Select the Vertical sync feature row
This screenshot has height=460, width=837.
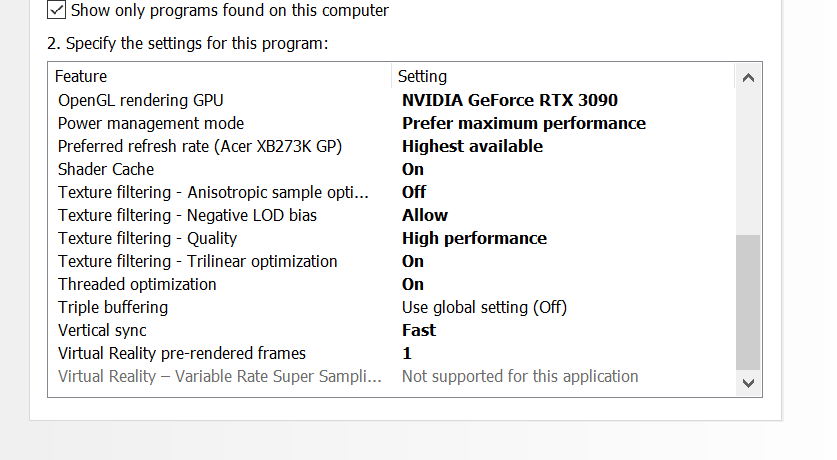[392, 330]
